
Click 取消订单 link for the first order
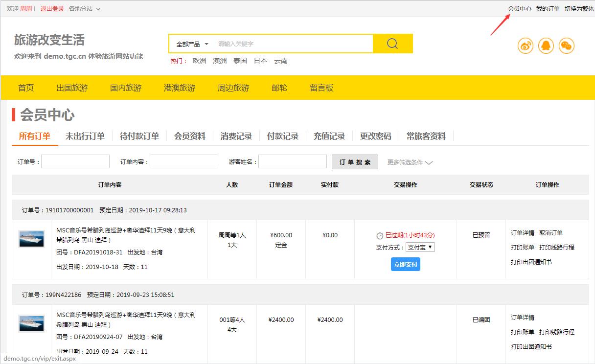click(551, 233)
